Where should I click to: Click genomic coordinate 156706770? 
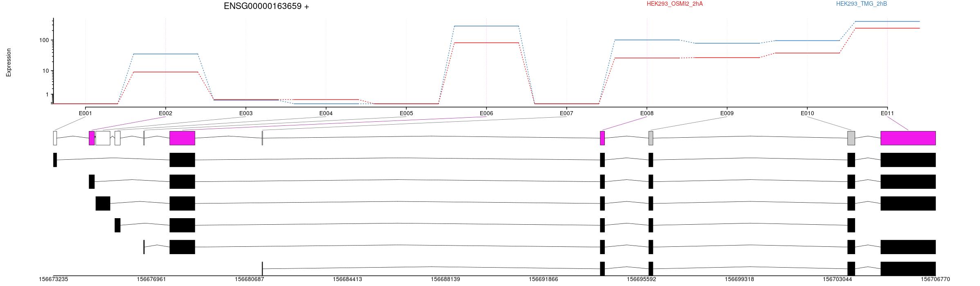[935, 279]
